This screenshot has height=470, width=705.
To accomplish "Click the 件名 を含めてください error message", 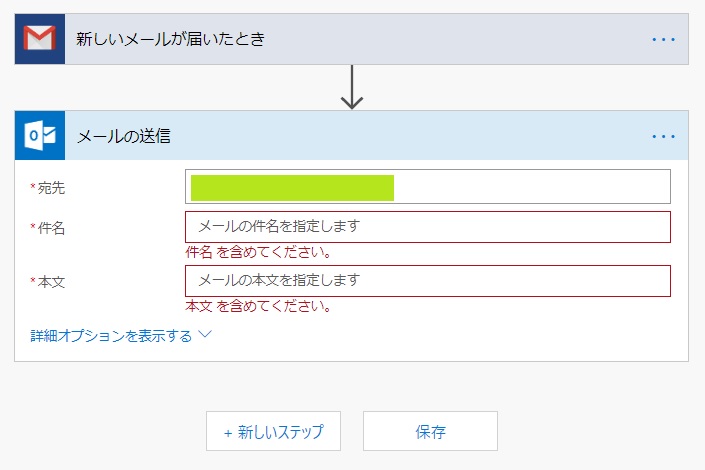I will (259, 252).
